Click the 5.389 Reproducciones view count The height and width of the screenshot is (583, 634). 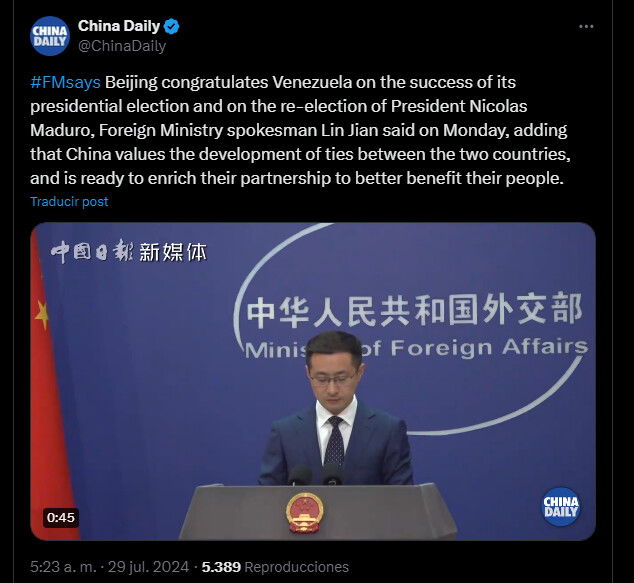275,567
